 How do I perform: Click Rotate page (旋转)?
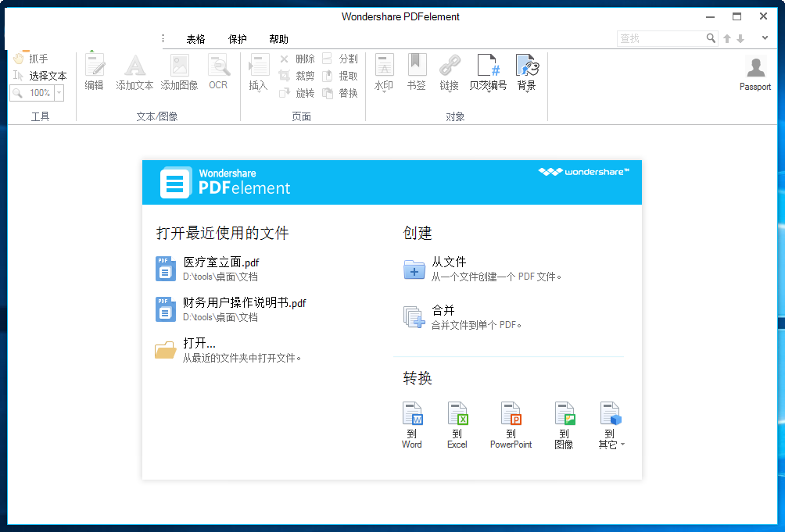point(297,93)
